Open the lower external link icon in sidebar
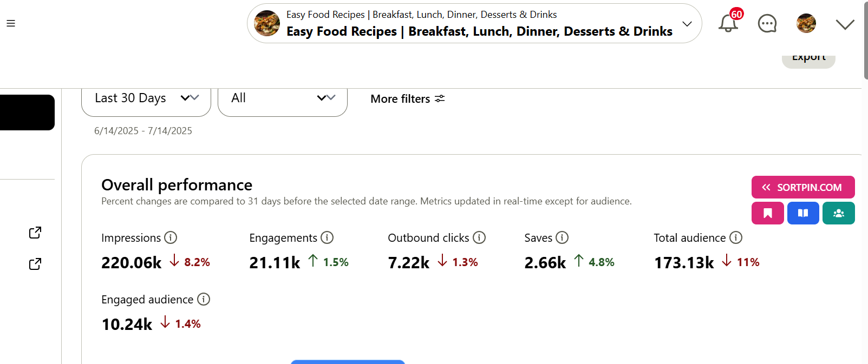868x364 pixels. [35, 264]
